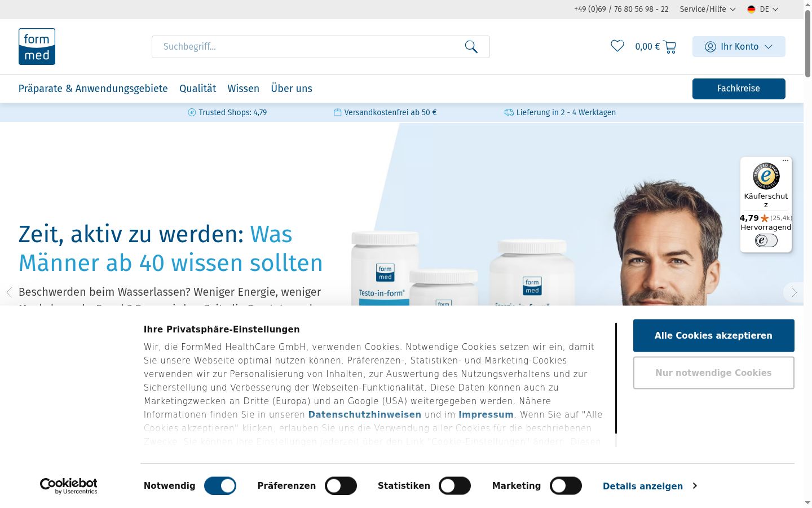Screen dimensions: 812x508
Task: Click the phone number +49 (0)69 / 76 80 56 98 - 22
Action: coord(621,9)
